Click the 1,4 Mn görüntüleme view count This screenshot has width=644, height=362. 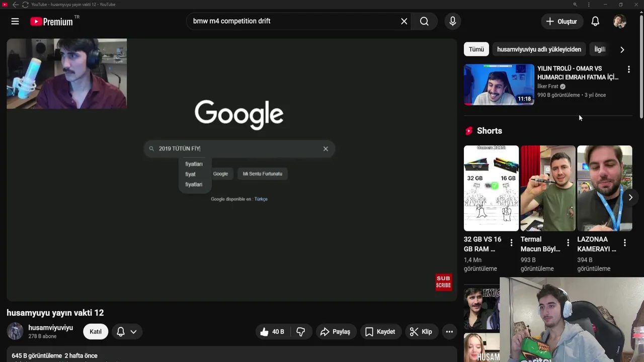click(480, 264)
